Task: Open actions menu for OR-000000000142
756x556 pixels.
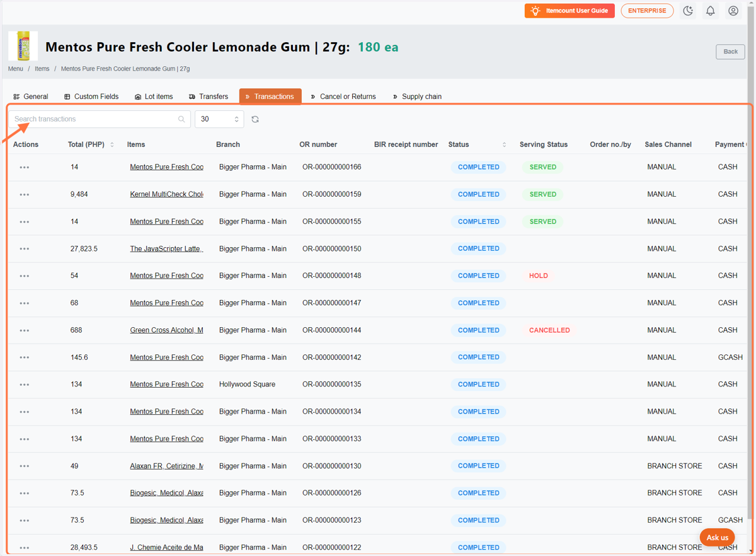Action: [x=25, y=357]
